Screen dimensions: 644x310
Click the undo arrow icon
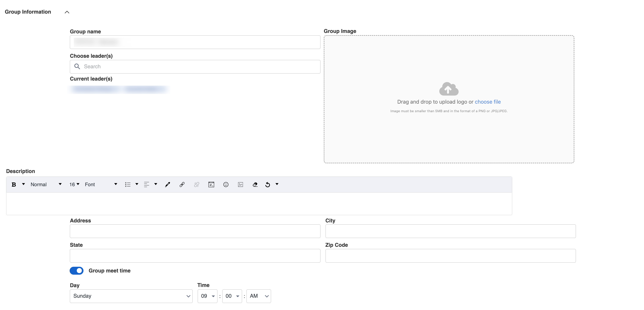(268, 184)
